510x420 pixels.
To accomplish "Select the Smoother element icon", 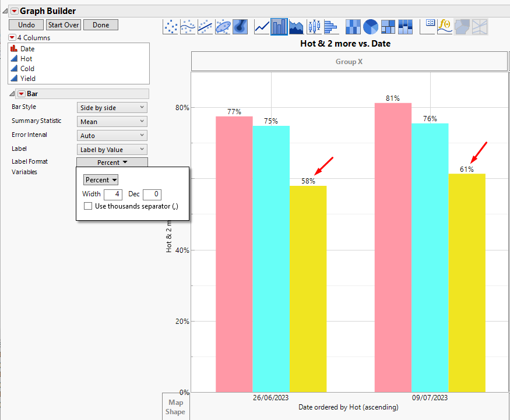I will coord(188,27).
